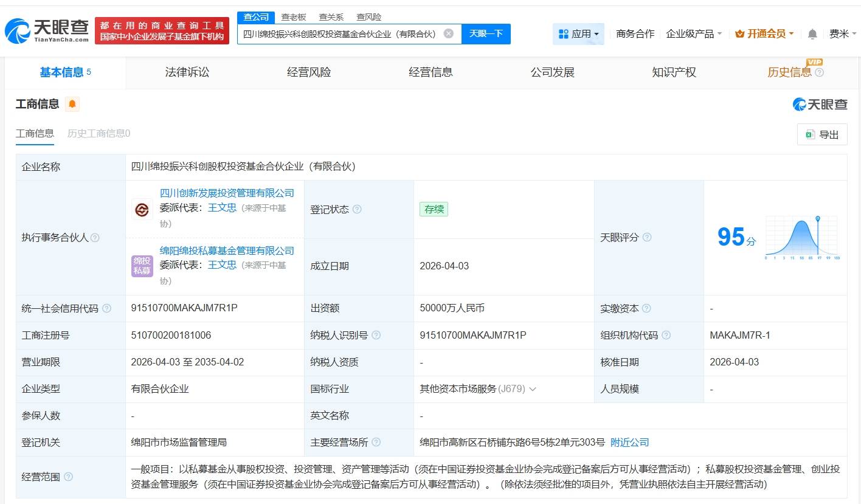Open the 法律诉讼 tab
The image size is (861, 504).
point(187,72)
